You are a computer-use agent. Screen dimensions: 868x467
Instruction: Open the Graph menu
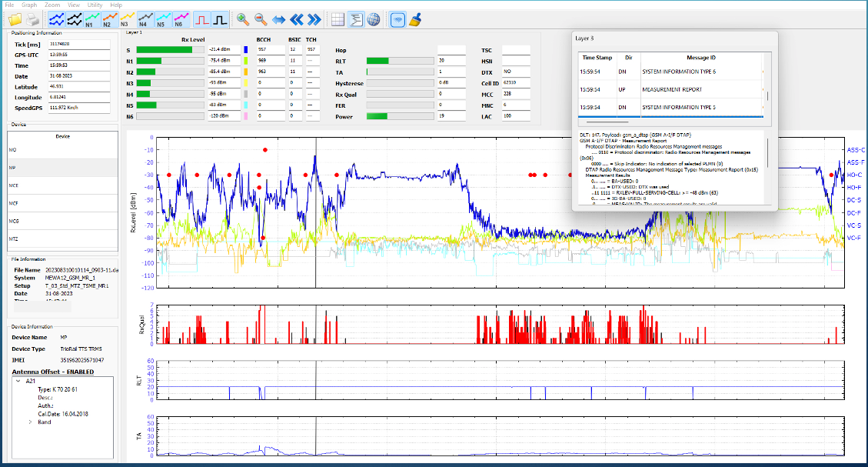tap(30, 5)
